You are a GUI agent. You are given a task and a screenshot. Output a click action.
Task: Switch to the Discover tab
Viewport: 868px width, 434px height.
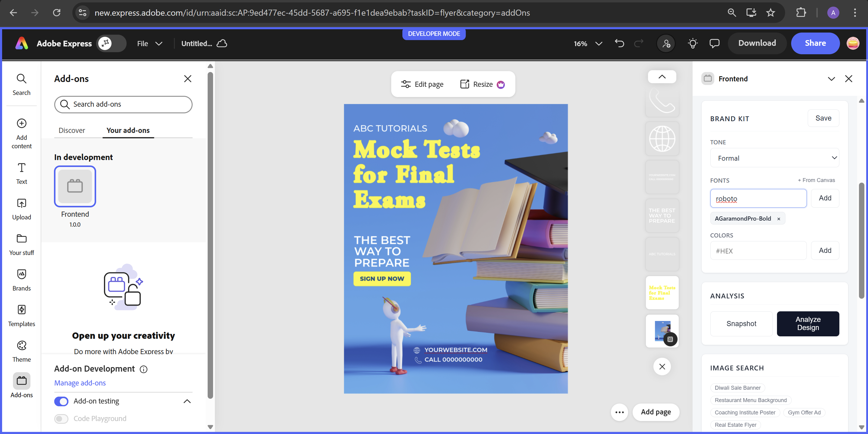pos(72,131)
